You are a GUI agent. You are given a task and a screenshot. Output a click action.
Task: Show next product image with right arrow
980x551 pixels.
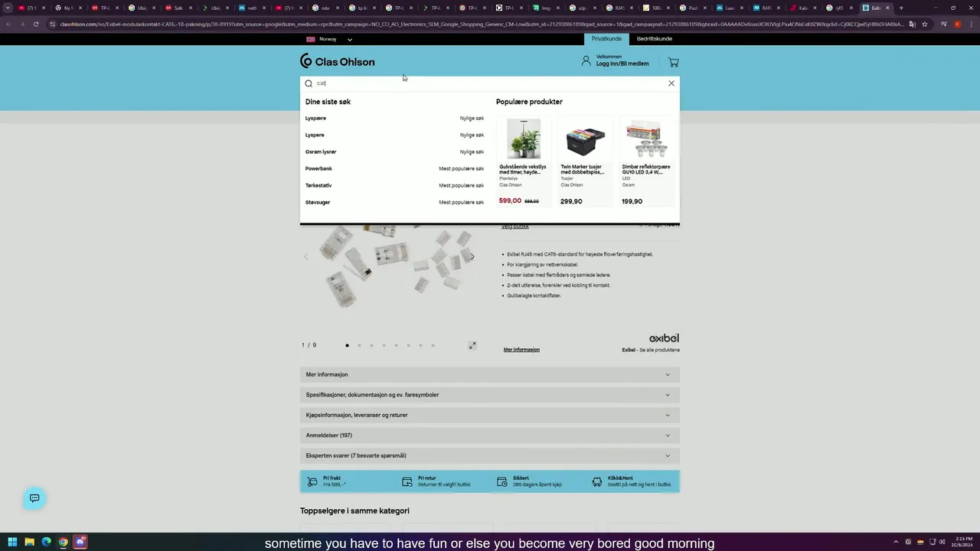pyautogui.click(x=472, y=257)
